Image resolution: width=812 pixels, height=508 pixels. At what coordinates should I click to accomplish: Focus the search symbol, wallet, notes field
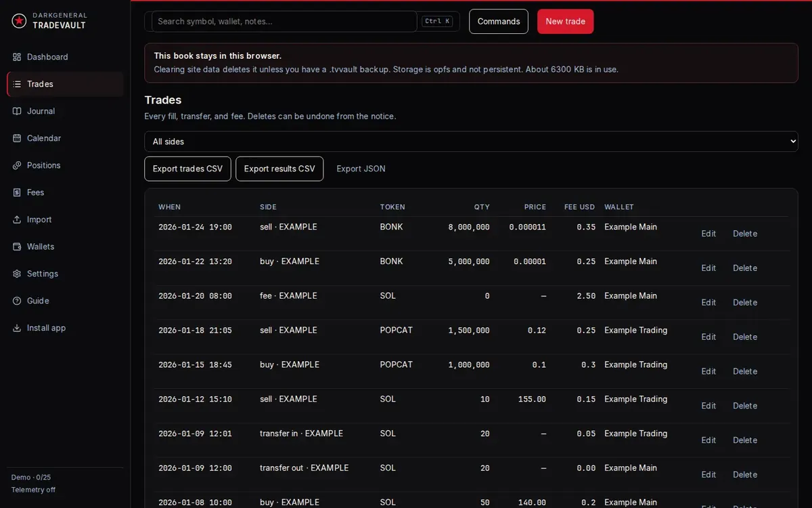point(284,21)
